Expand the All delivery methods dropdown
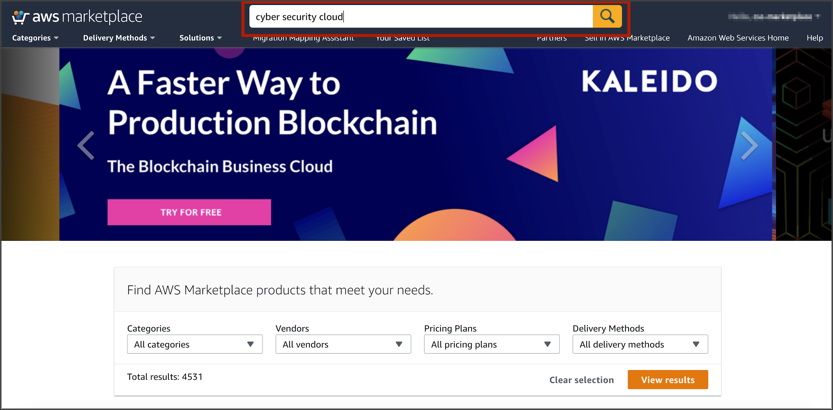The image size is (833, 410). pos(640,344)
